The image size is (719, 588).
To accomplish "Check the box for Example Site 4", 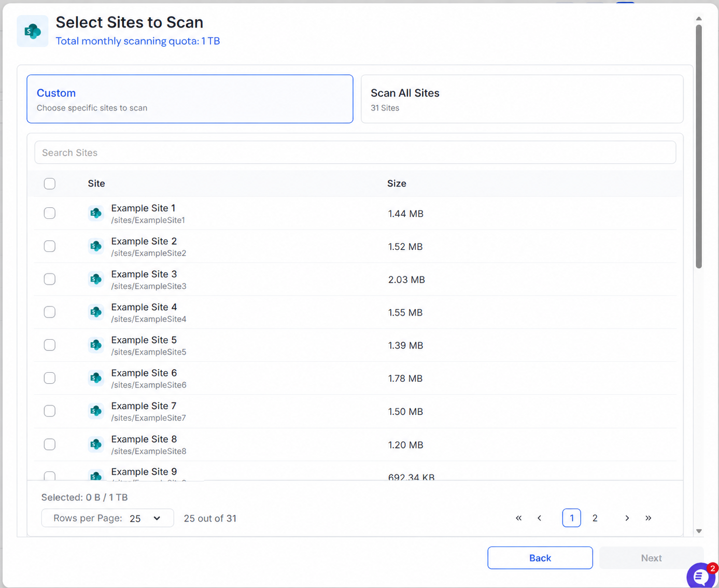I will coord(50,312).
